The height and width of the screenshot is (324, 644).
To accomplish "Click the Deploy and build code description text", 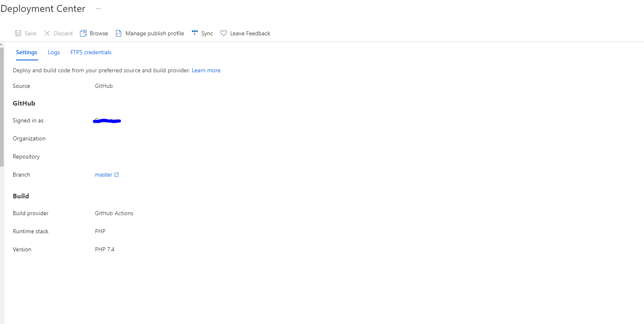I will tap(102, 70).
